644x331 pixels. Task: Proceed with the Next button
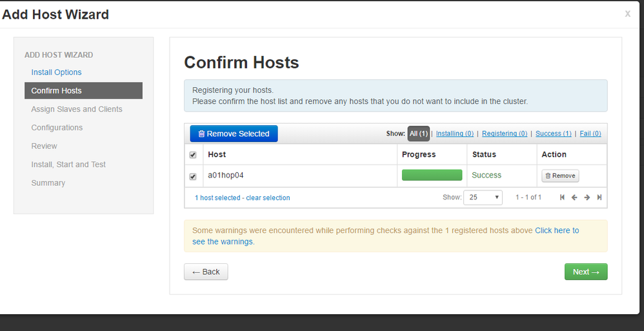point(585,272)
